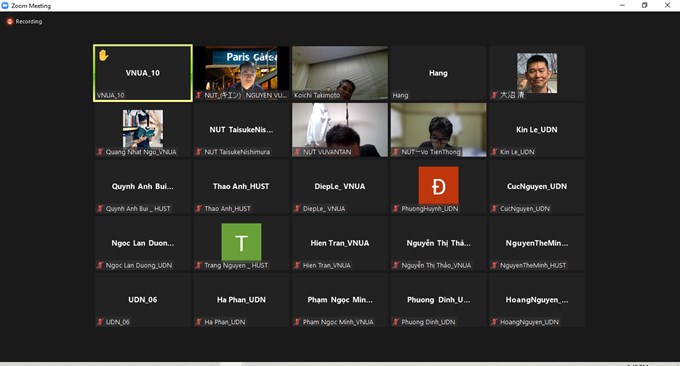Click muted mic icon beside Ha Phan_UDN label
Viewport: 680px width, 366px height.
pos(199,322)
